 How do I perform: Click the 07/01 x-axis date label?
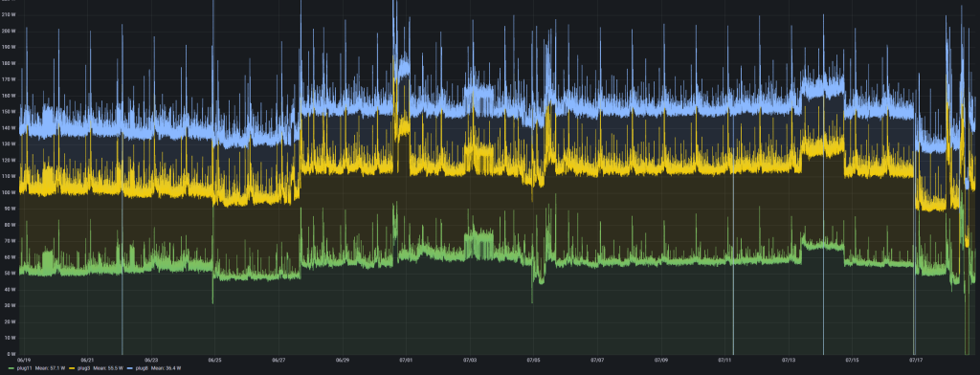[x=406, y=360]
